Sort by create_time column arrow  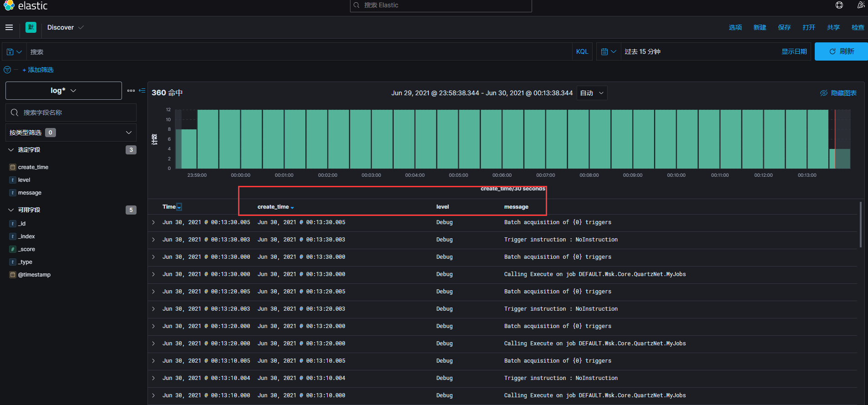point(292,207)
